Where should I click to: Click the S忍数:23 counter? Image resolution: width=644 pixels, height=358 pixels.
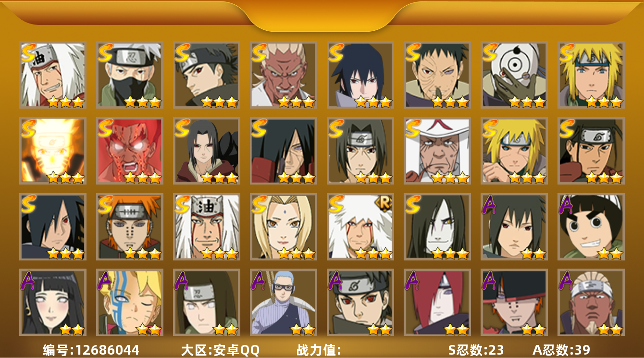pyautogui.click(x=476, y=350)
